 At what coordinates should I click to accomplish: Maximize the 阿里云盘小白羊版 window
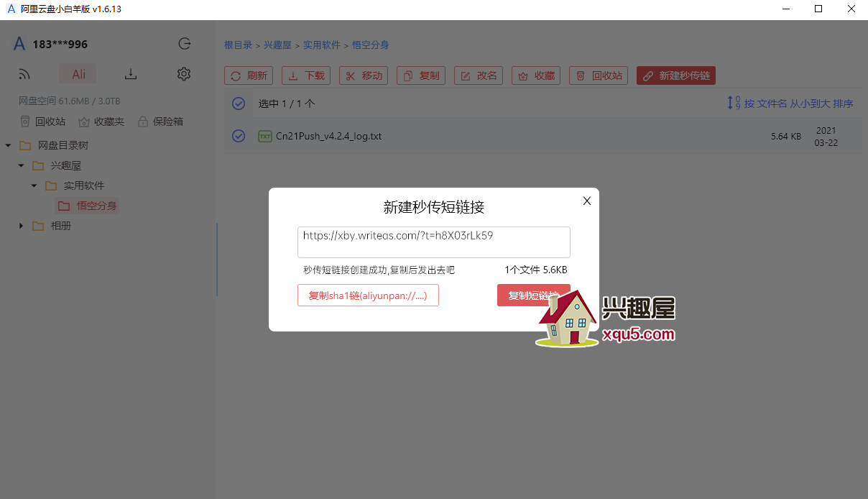pyautogui.click(x=818, y=9)
